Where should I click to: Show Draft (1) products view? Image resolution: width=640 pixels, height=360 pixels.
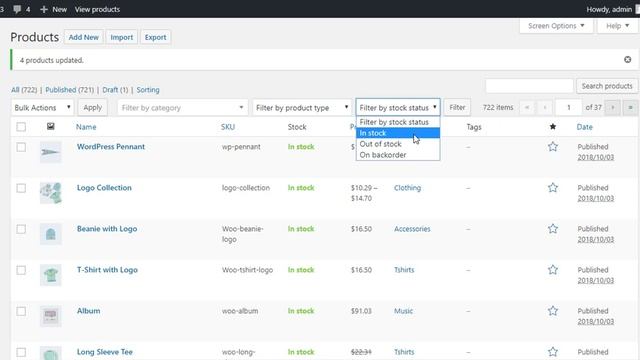pos(115,90)
